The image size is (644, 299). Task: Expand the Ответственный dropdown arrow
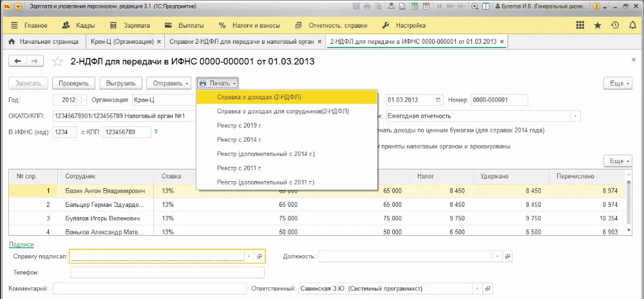click(x=477, y=288)
